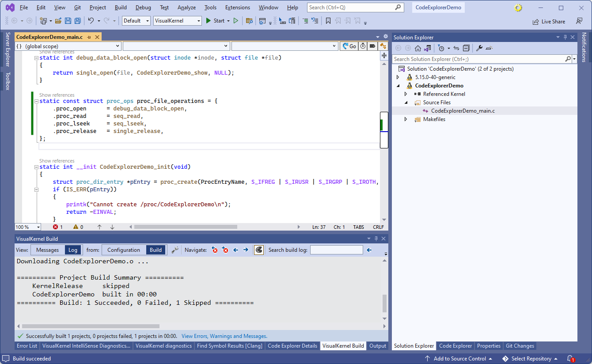Click the left arrow after Navigate

click(x=236, y=250)
